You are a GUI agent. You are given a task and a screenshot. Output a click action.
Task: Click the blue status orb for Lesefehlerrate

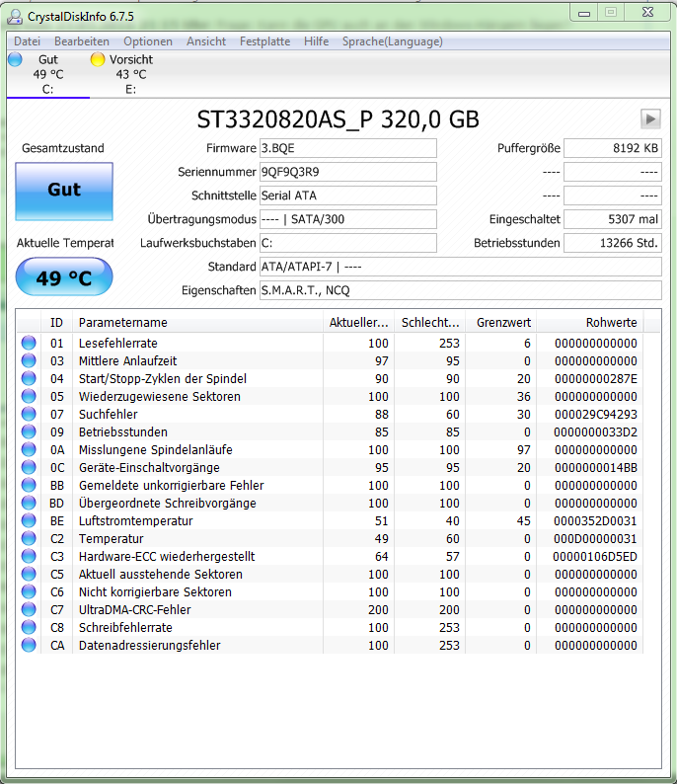tap(29, 343)
